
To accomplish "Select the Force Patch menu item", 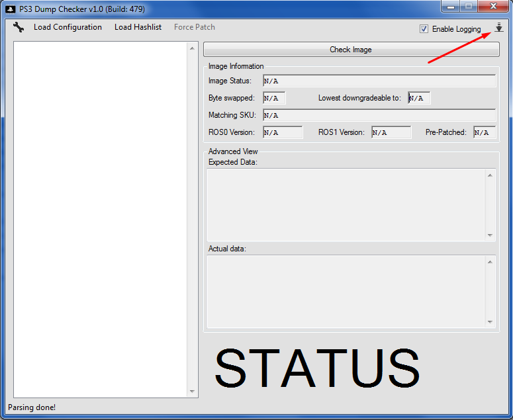I will [x=194, y=27].
